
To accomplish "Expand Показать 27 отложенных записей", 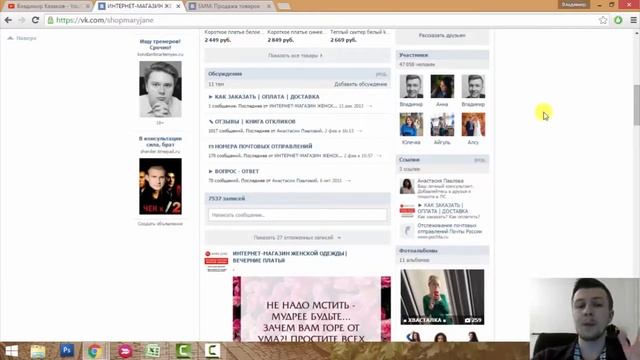I will point(297,238).
